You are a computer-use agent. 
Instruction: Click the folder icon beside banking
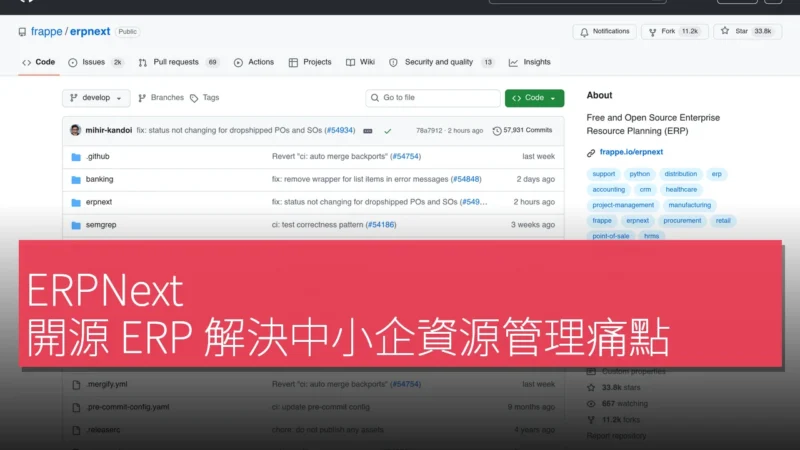point(76,180)
